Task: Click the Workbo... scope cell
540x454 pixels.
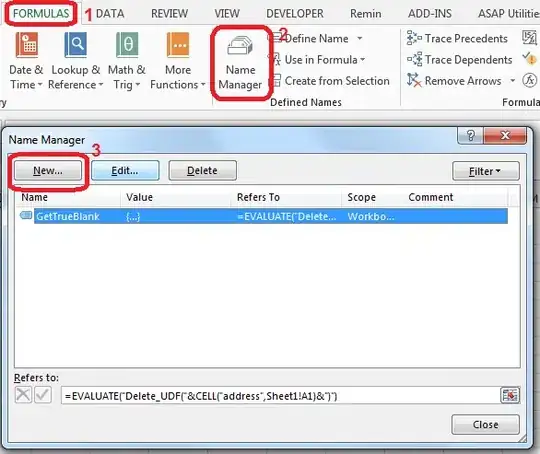Action: [x=371, y=216]
